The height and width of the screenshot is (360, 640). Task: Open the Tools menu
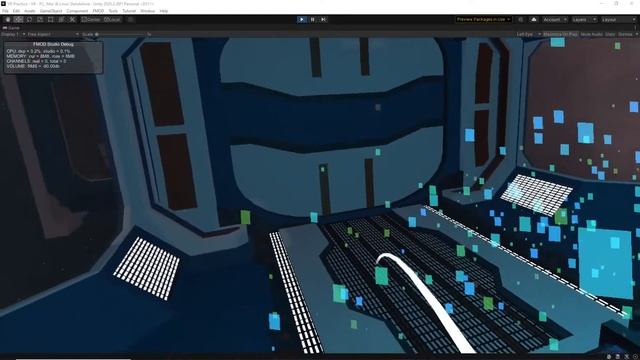pyautogui.click(x=113, y=11)
